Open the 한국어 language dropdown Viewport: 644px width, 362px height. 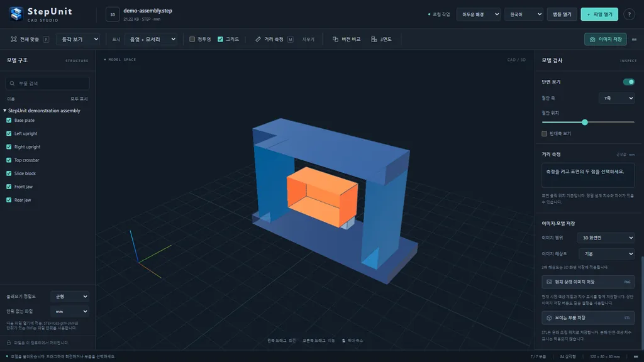pos(524,14)
